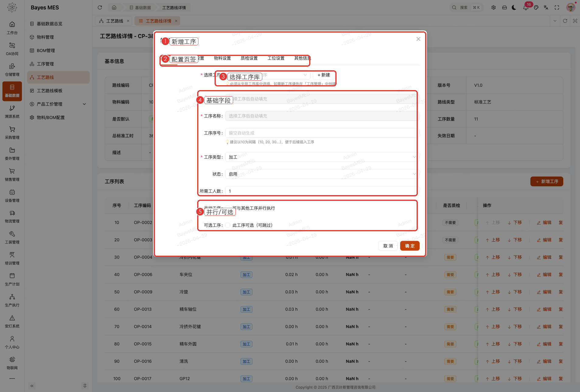Viewport: 580px width, 392px height.
Task: Click the 取消 button in the dialog
Action: pyautogui.click(x=388, y=246)
